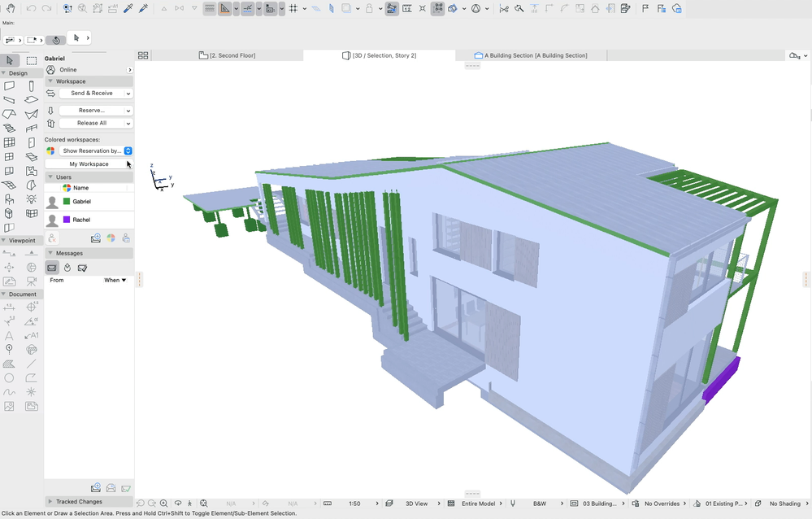Viewport: 812px width, 519px height.
Task: Expand the Tracked Changes section
Action: 50,501
